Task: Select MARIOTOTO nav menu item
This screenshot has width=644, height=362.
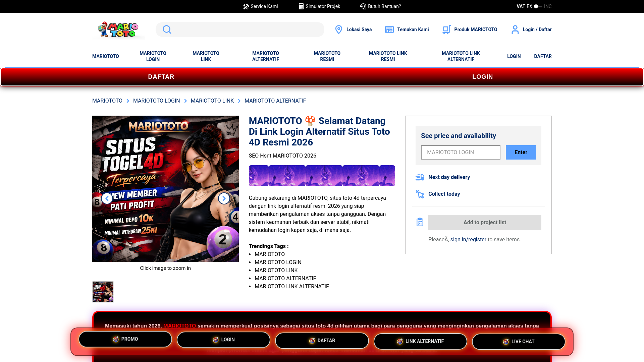Action: [x=106, y=56]
